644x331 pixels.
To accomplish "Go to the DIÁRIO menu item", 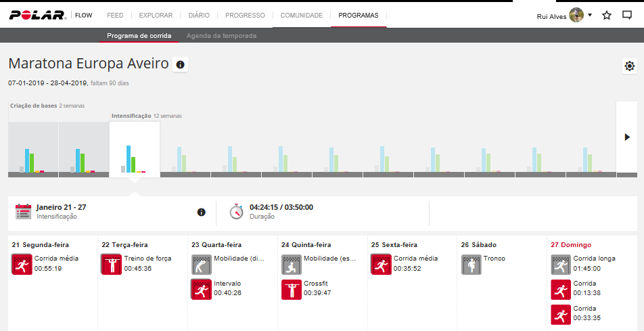I will tap(198, 15).
